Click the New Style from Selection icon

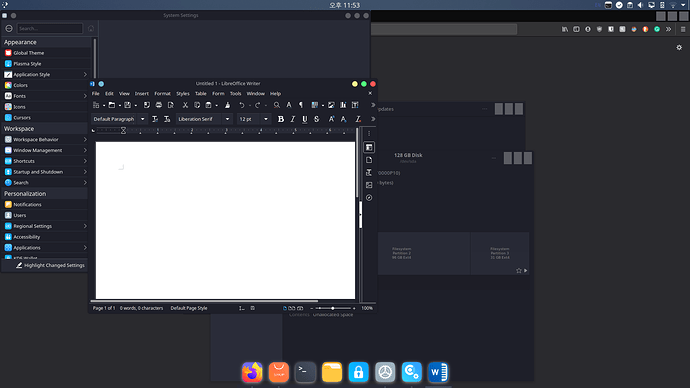tap(167, 119)
